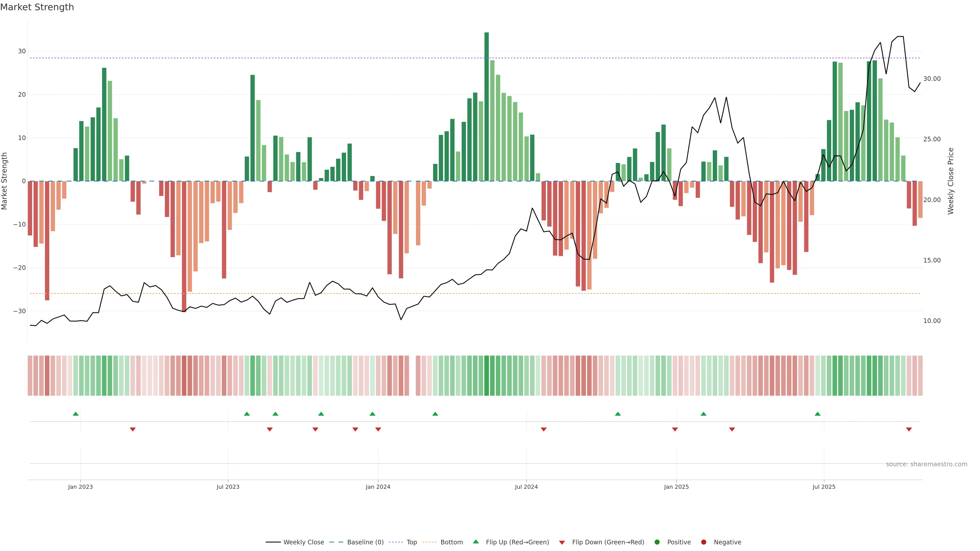Click the green Positive dot in the legend
This screenshot has height=551, width=980.
pyautogui.click(x=657, y=542)
